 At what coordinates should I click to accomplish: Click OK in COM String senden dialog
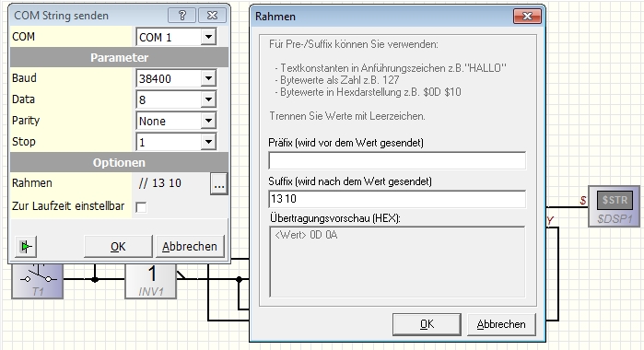pos(118,247)
